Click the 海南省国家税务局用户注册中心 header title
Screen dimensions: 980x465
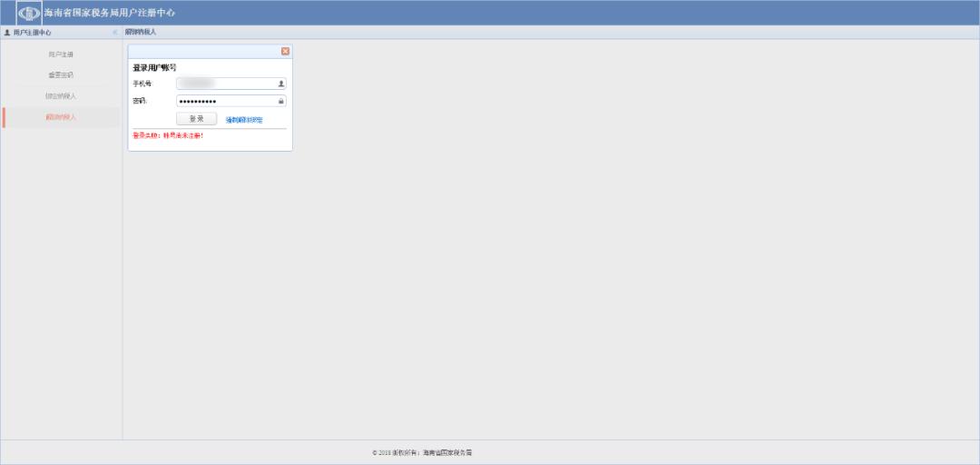click(110, 13)
